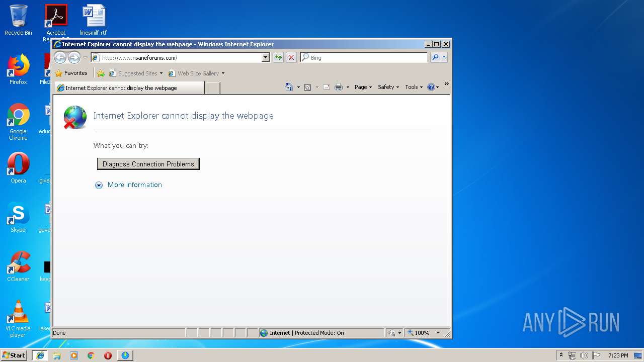
Task: Click the Print icon in command bar
Action: click(x=339, y=87)
